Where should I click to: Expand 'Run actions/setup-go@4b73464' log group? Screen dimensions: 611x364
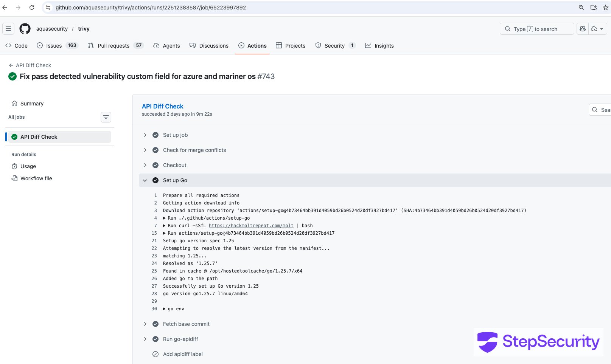click(164, 233)
